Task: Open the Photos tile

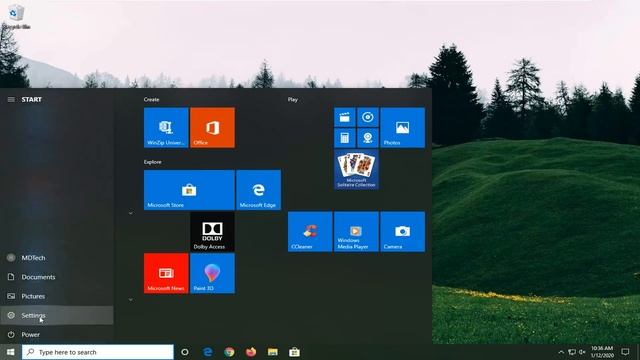Action: point(402,127)
